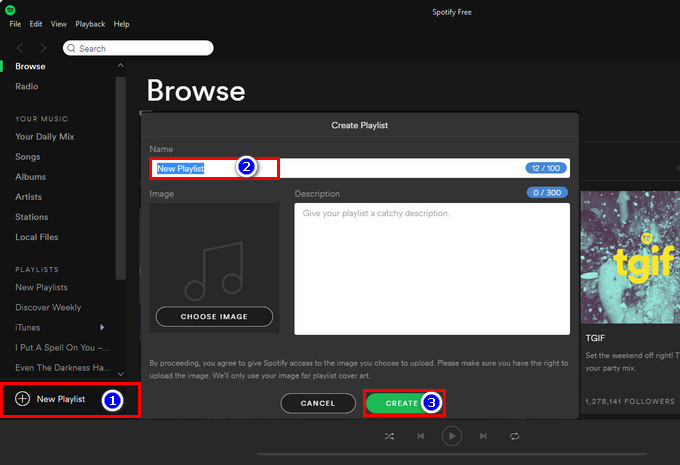
Task: Open the File menu
Action: (x=15, y=24)
